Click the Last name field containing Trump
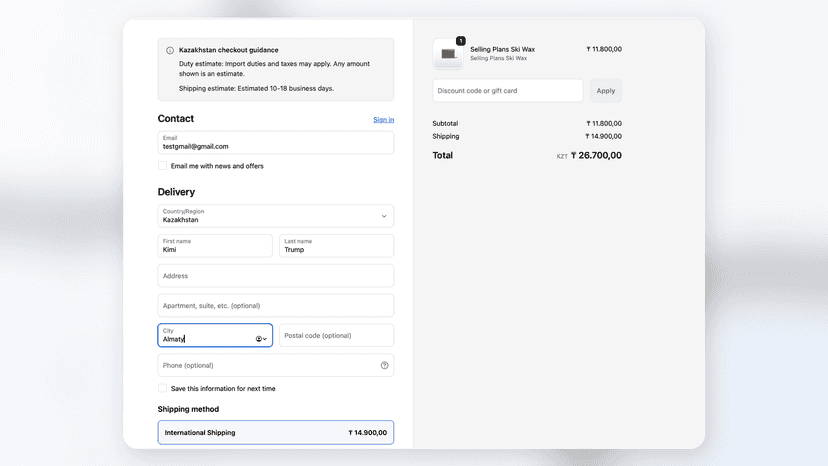 (336, 246)
